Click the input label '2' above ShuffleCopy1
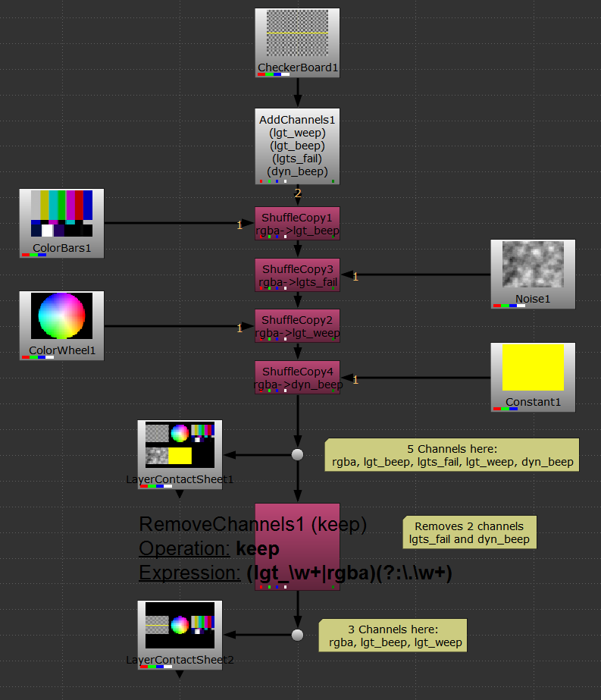 tap(298, 193)
